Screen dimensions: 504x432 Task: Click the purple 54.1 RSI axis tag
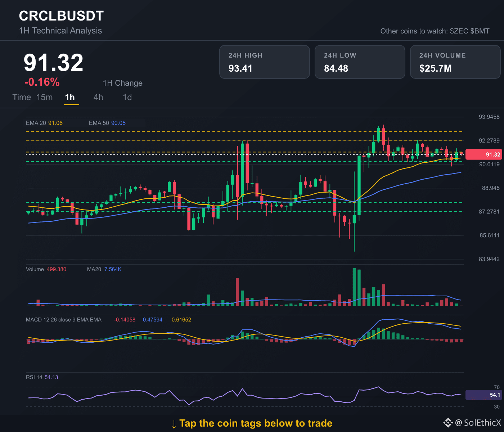pyautogui.click(x=483, y=395)
